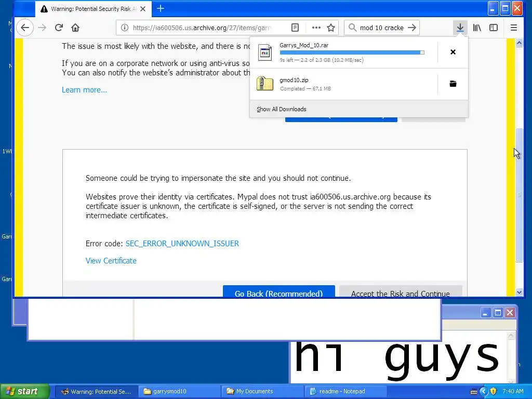Open the Library toolbar button
Viewport: 532px width, 399px height.
point(477,28)
